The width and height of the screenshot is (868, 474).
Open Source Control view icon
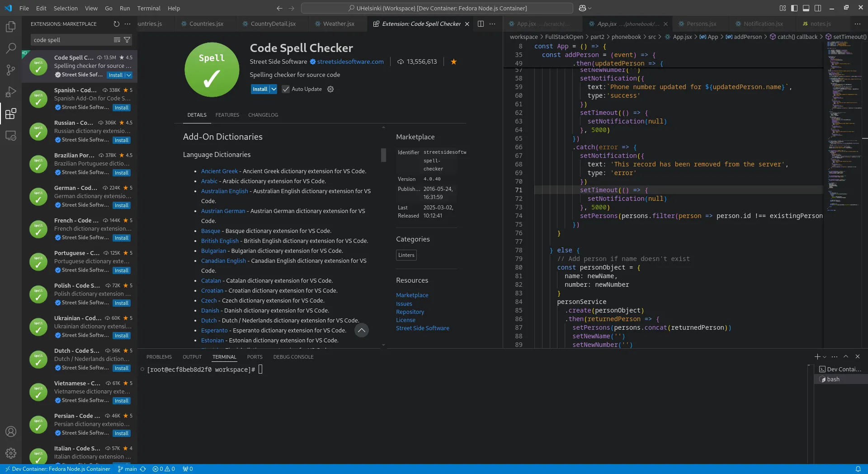pos(11,70)
